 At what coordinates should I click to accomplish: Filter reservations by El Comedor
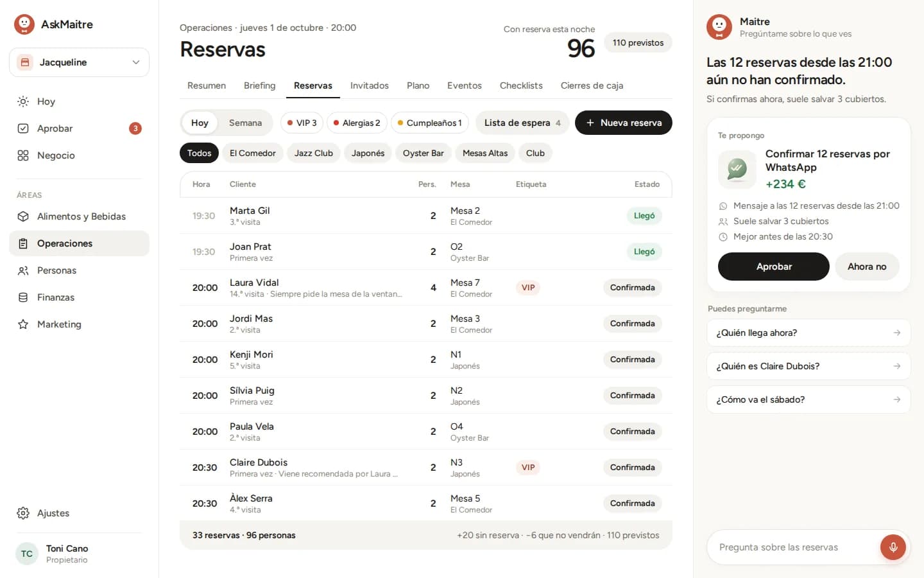253,153
